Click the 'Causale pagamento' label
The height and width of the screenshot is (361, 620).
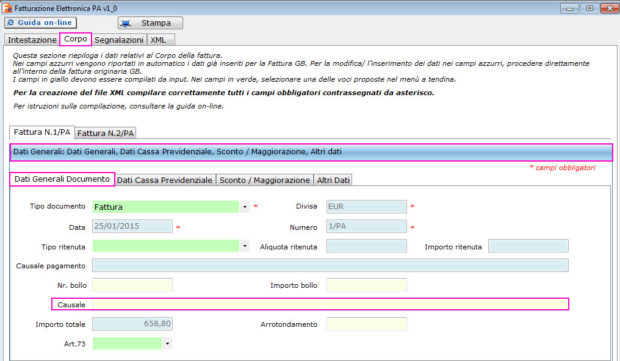[51, 266]
